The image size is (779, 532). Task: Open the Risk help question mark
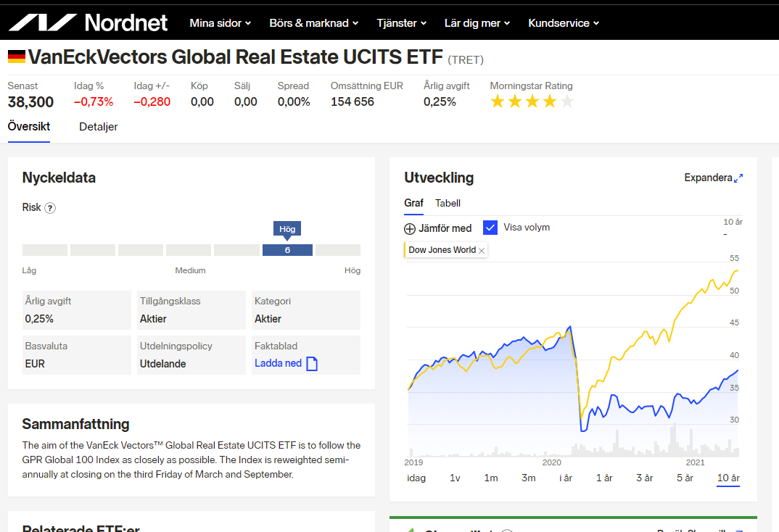click(50, 208)
